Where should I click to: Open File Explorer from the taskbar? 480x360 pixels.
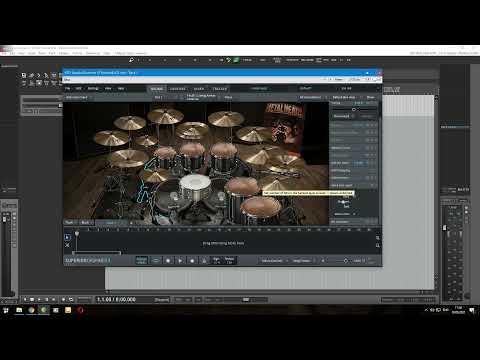(19, 310)
